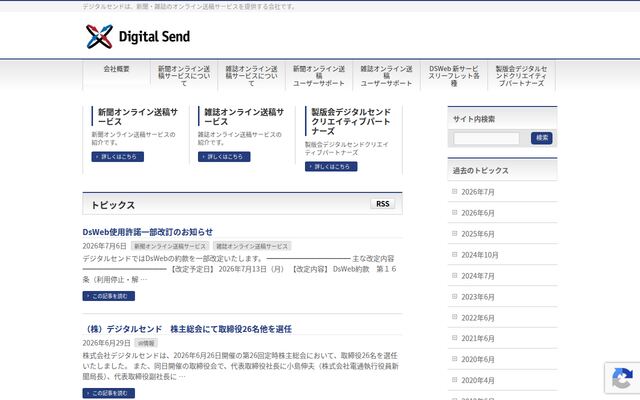This screenshot has height=400, width=640.
Task: Click the date 2026年7月6日
Action: [x=104, y=246]
